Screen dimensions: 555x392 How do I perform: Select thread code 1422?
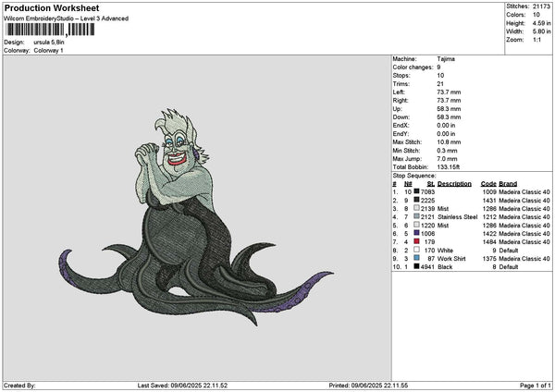[x=489, y=234]
